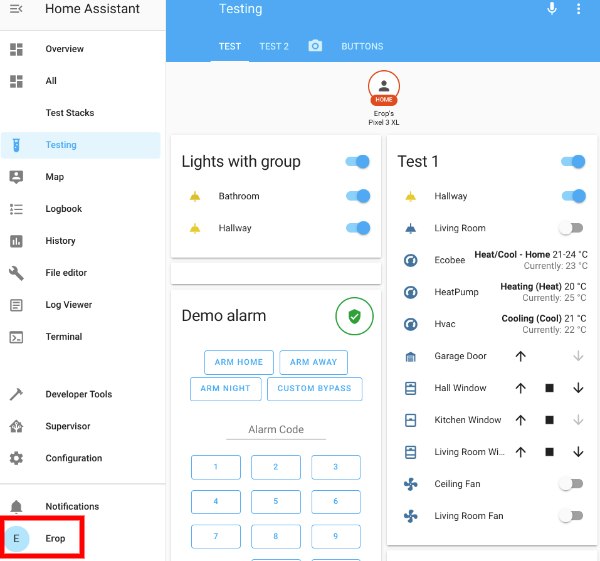Close the Living Room Window down arrow
600x561 pixels.
[x=578, y=452]
